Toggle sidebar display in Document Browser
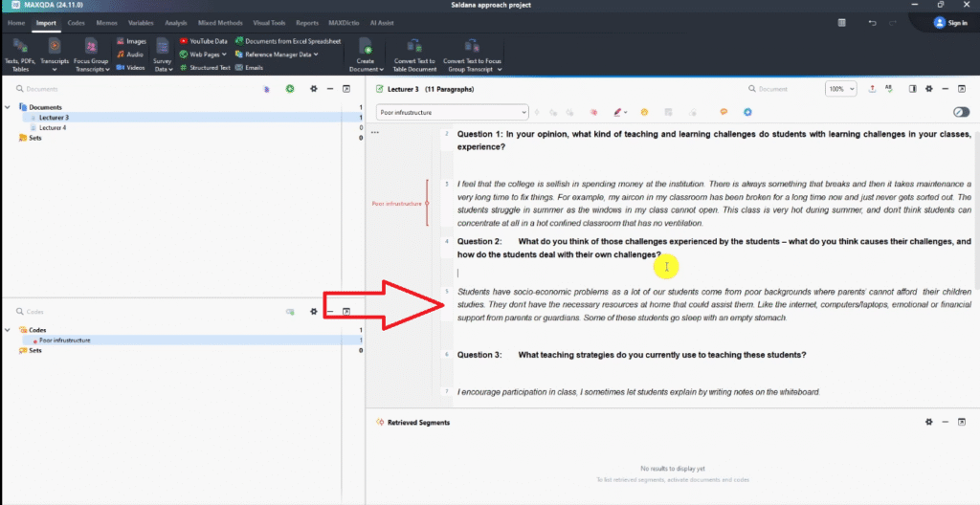Image resolution: width=980 pixels, height=505 pixels. tap(912, 89)
